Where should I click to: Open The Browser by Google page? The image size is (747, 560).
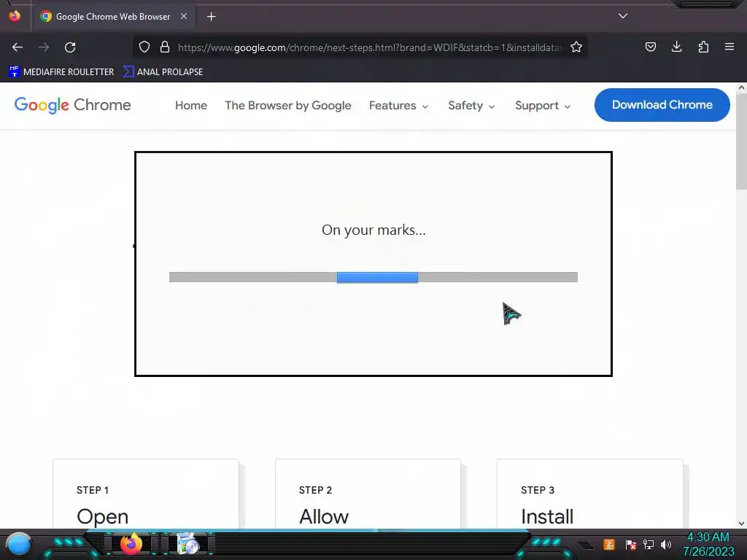pos(288,105)
